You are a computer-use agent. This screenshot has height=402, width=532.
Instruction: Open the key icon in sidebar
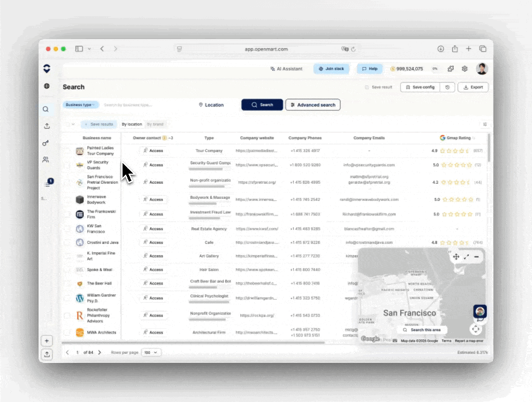(45, 143)
